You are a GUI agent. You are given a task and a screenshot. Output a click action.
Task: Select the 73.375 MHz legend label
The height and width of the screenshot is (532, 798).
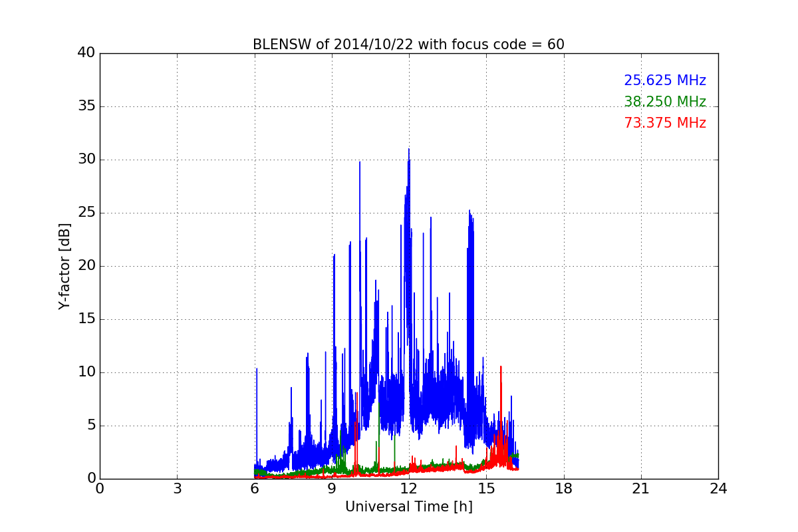pyautogui.click(x=665, y=123)
